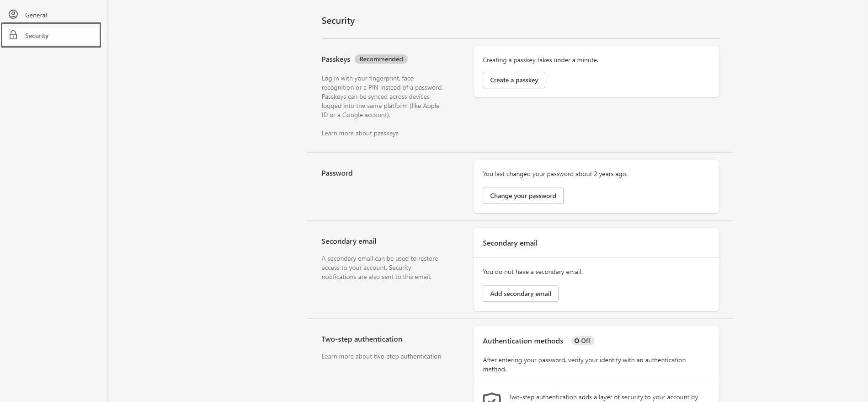The width and height of the screenshot is (868, 402).
Task: Click the circle icon inside the Off badge
Action: (577, 341)
